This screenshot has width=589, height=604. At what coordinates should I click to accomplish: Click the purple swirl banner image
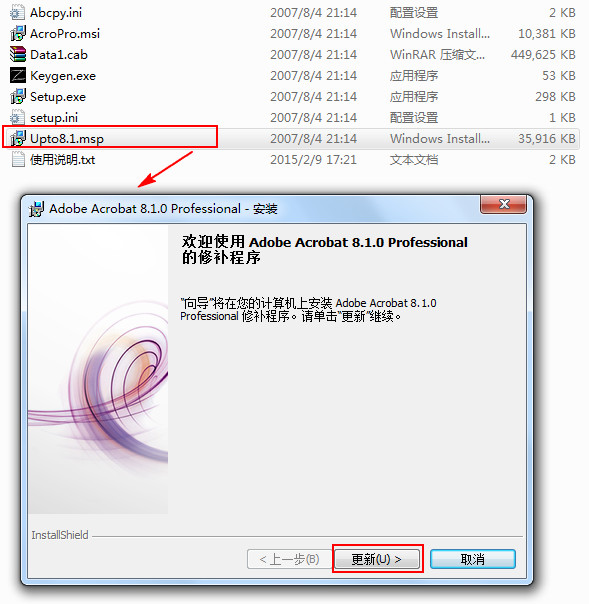click(x=98, y=369)
